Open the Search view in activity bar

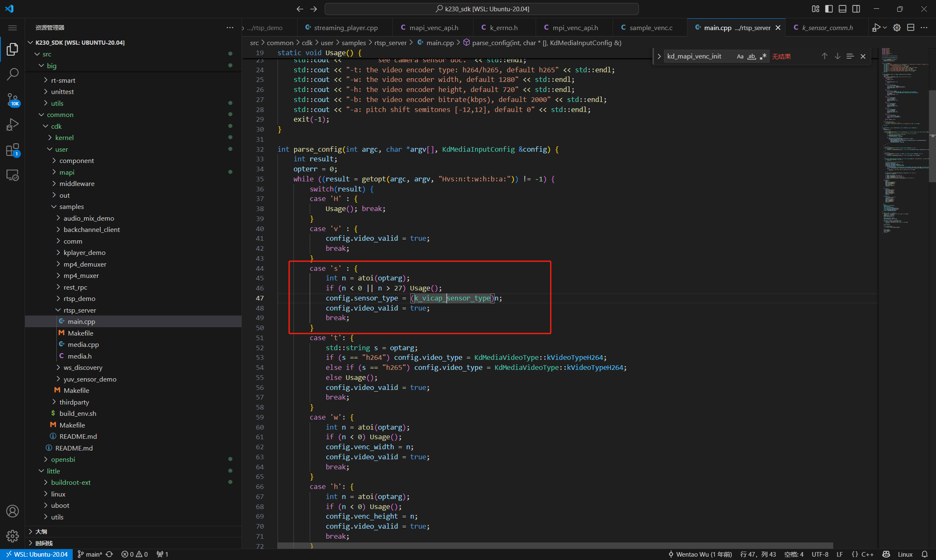[13, 74]
